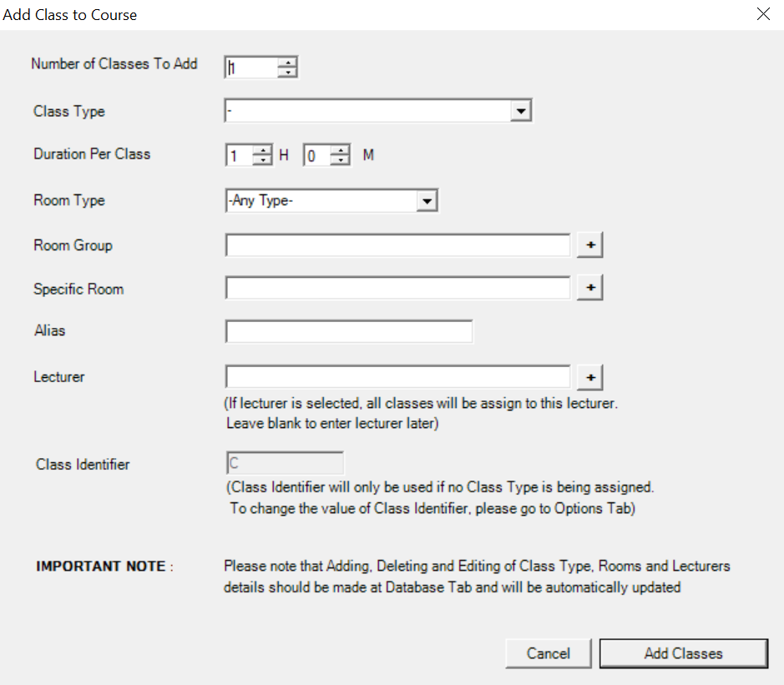Click the Number of Classes input box
Image resolution: width=784 pixels, height=685 pixels.
250,68
